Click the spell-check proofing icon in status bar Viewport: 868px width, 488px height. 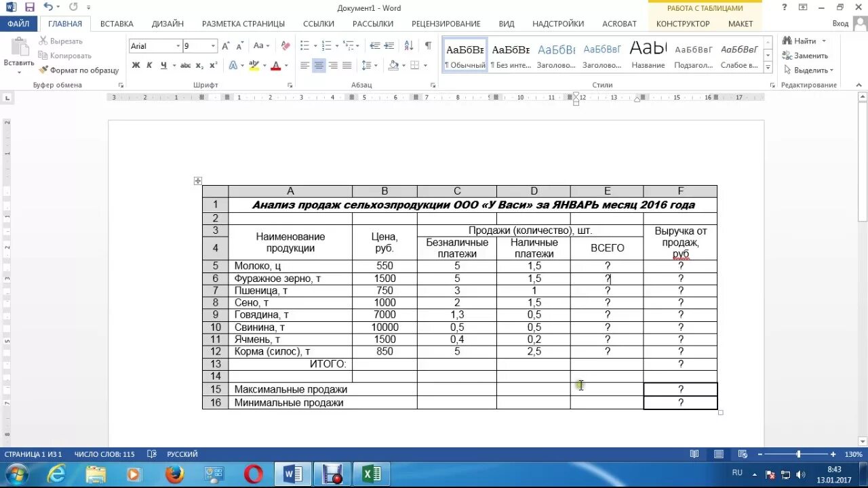tap(152, 454)
